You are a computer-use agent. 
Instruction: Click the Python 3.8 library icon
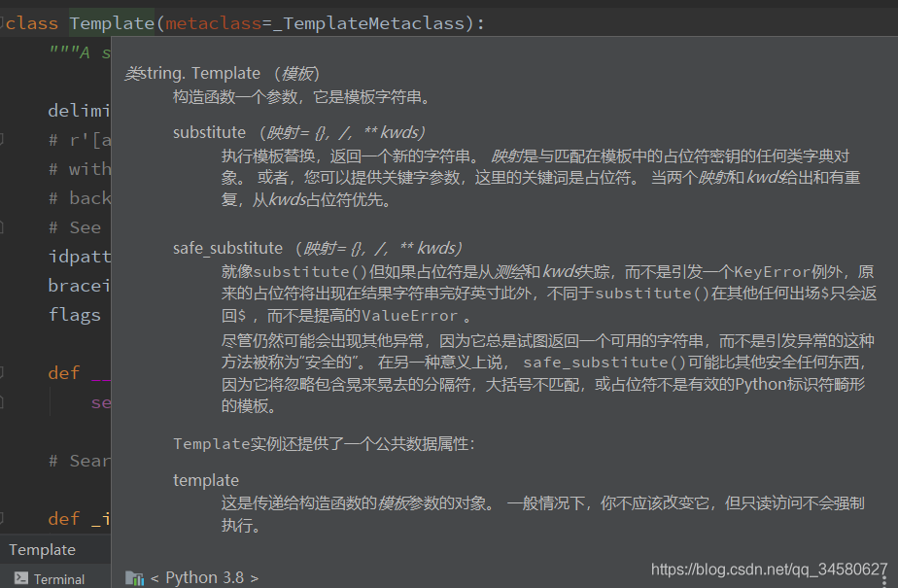[x=134, y=578]
